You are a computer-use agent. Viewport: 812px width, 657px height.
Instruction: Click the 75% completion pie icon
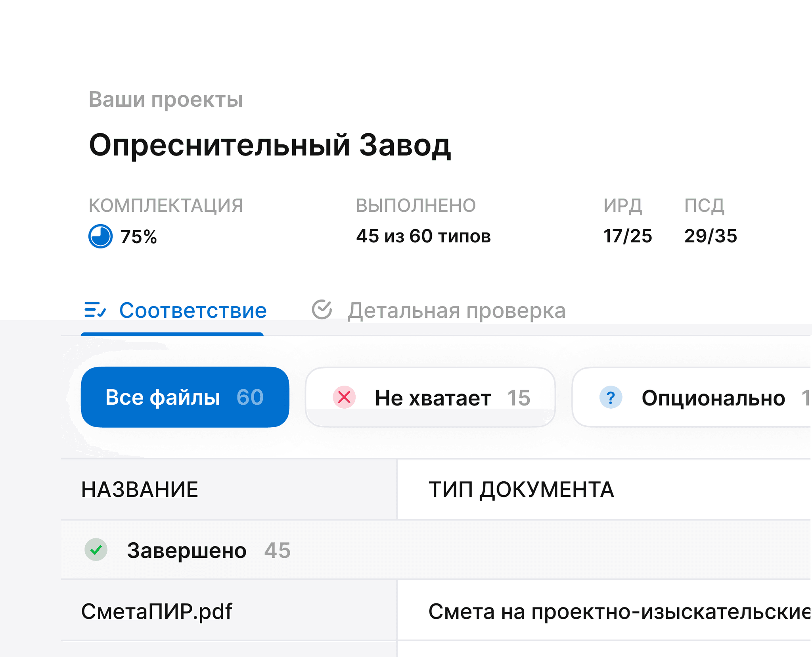coord(100,236)
